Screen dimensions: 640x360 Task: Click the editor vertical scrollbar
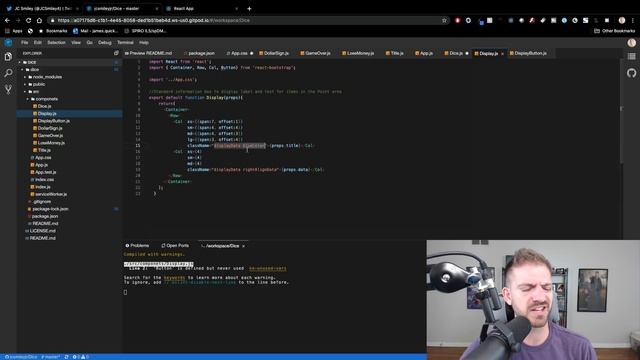[x=621, y=112]
